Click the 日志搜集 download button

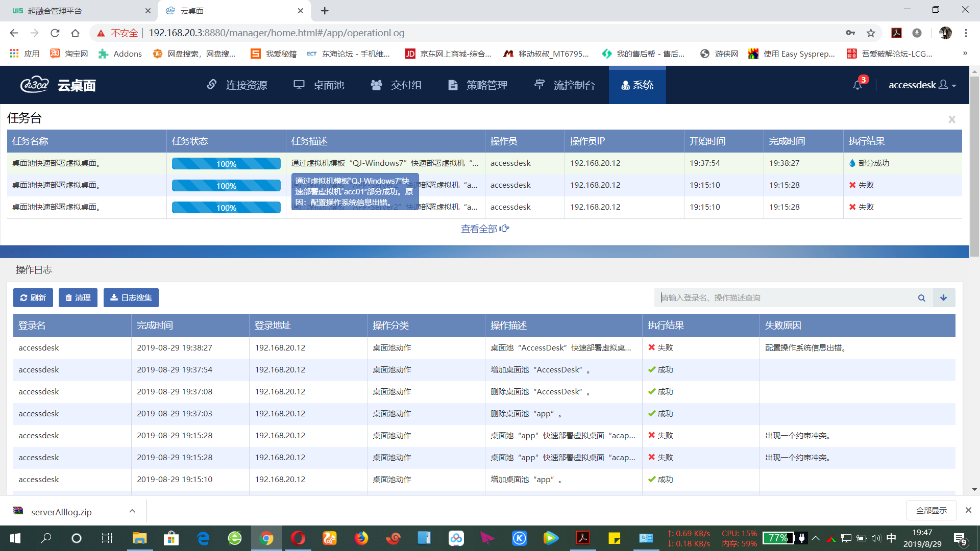[x=131, y=298]
